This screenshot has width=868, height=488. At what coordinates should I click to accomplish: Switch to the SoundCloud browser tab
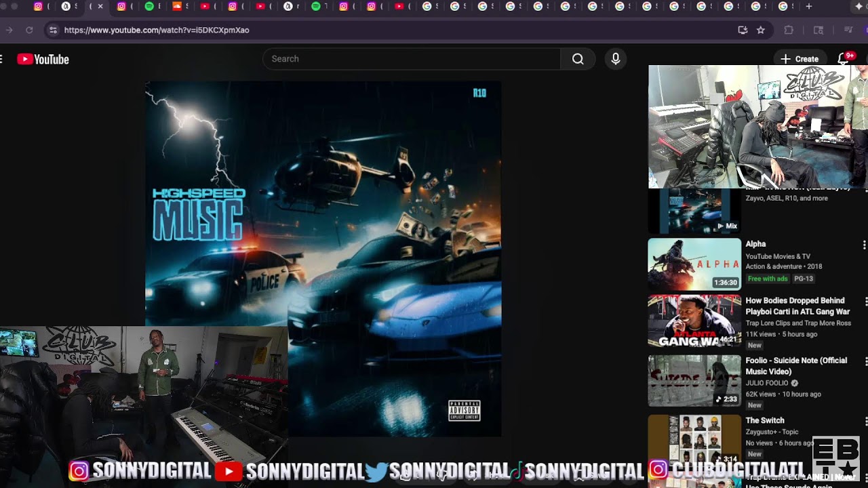tap(177, 6)
